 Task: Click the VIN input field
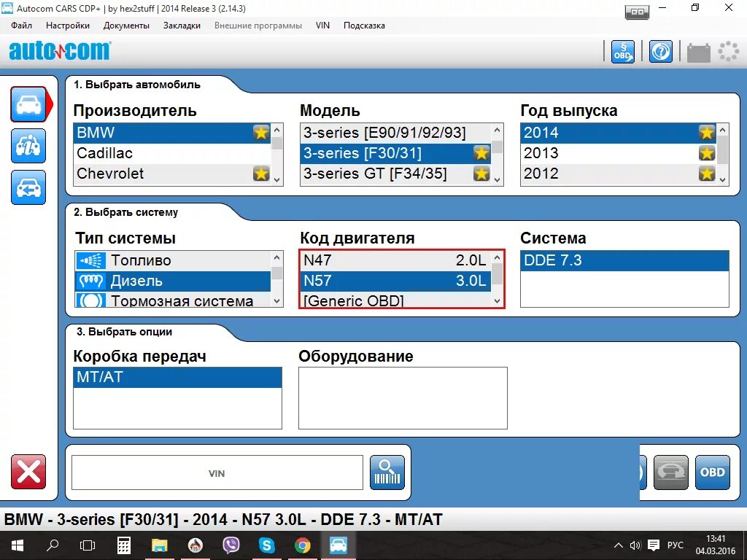217,472
